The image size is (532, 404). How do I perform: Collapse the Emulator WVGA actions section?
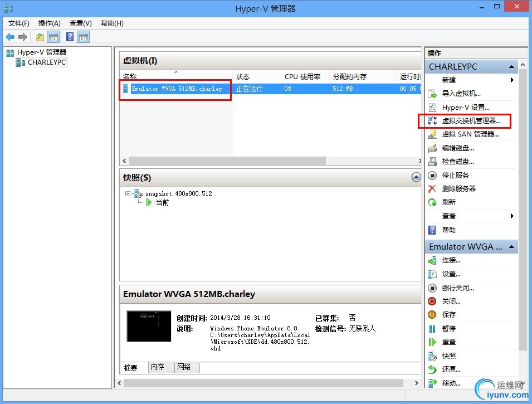(511, 247)
